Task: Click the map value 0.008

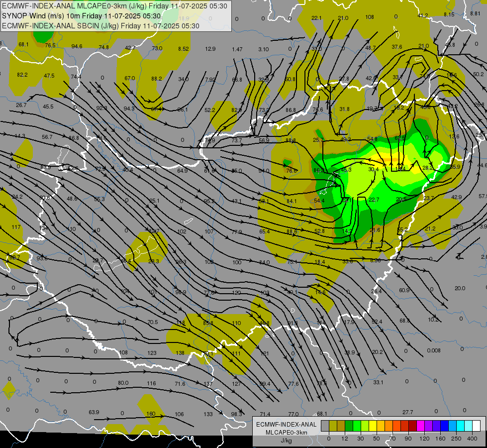Action: coord(434,350)
